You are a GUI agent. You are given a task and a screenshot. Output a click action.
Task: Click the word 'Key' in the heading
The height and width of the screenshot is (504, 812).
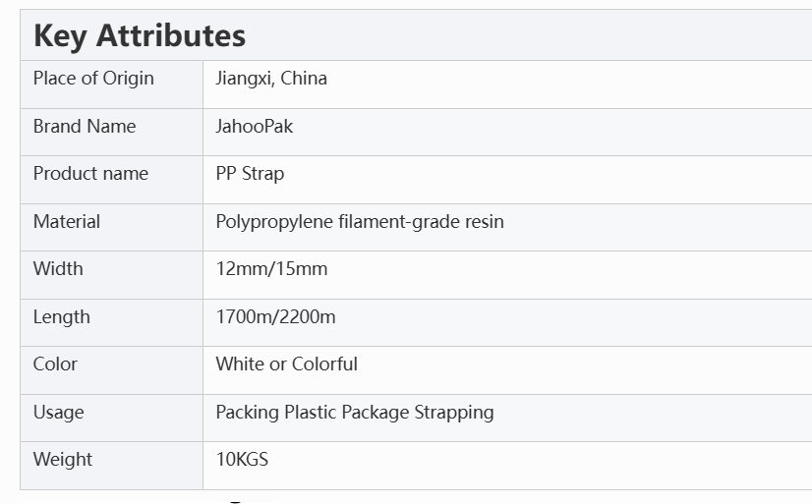[60, 36]
